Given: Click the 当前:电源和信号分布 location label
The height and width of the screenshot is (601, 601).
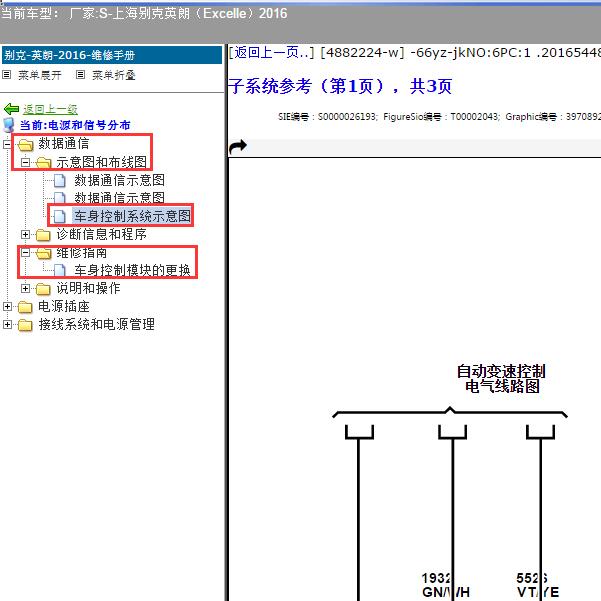Looking at the screenshot, I should [75, 125].
